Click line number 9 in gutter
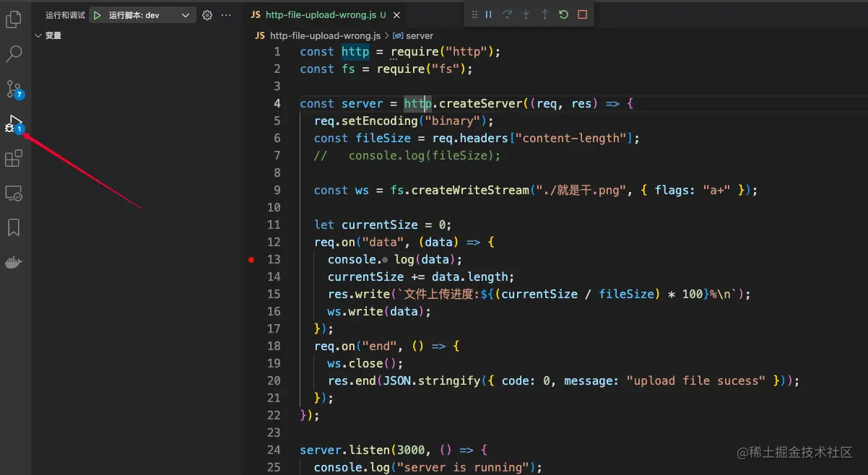 [x=277, y=190]
